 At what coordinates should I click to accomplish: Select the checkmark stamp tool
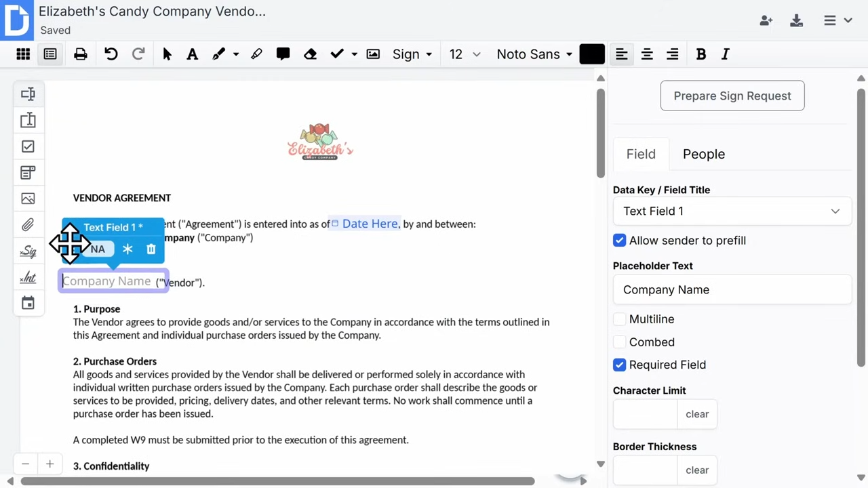tap(337, 54)
